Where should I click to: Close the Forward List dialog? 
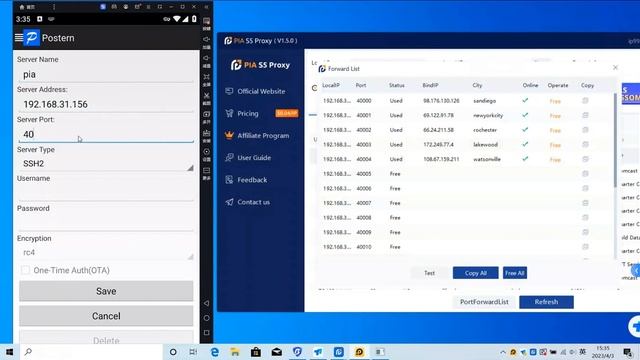click(x=615, y=67)
